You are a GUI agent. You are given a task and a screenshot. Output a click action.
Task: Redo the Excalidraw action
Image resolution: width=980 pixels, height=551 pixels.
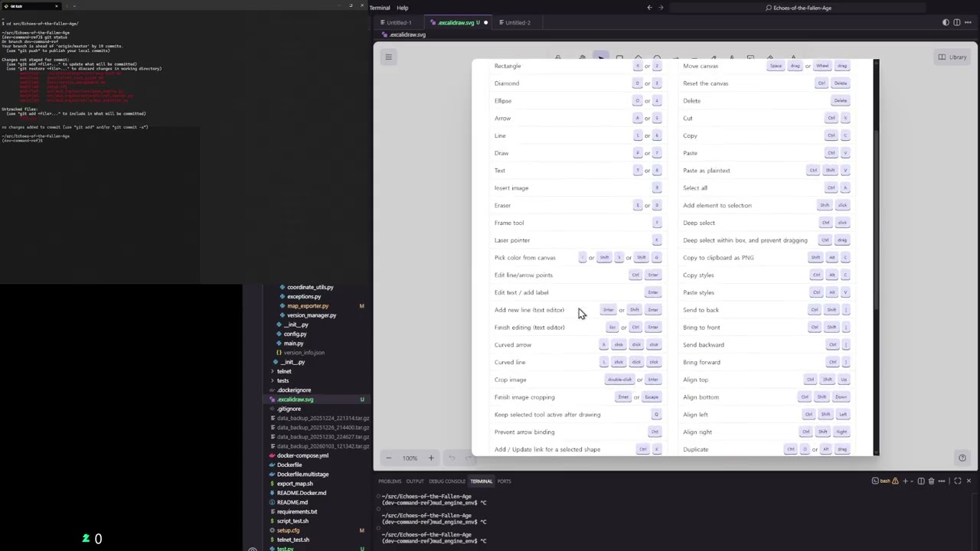tap(469, 458)
